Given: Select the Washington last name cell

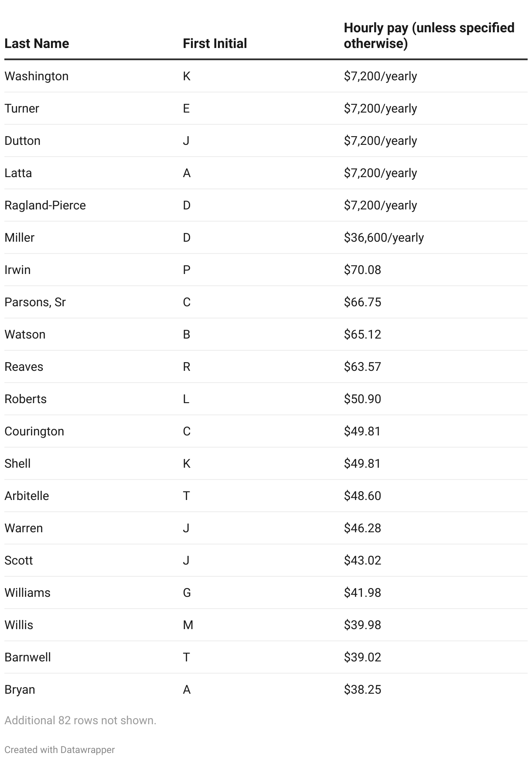Looking at the screenshot, I should coord(37,76).
